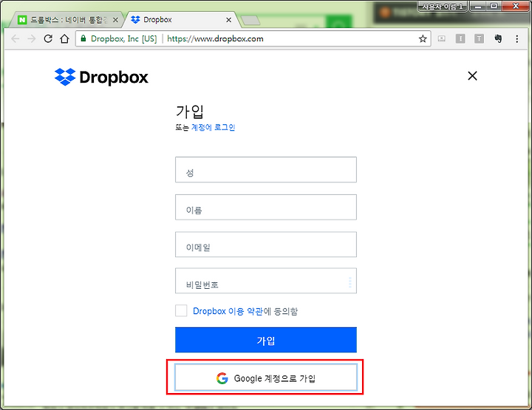This screenshot has height=410, width=532.
Task: Focus the 성 input field
Action: [x=266, y=170]
